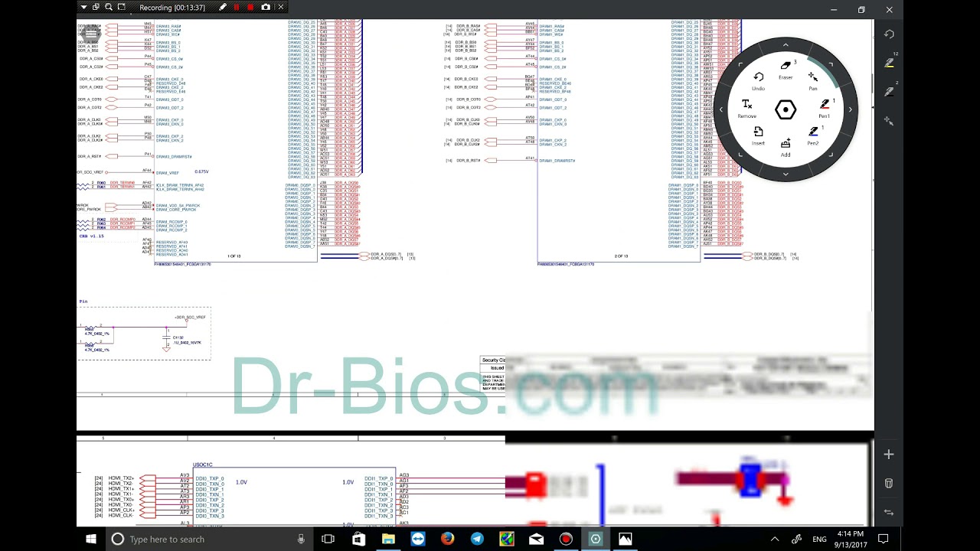Click the USOC1C component label
Screen dimensions: 980x551
(203, 465)
